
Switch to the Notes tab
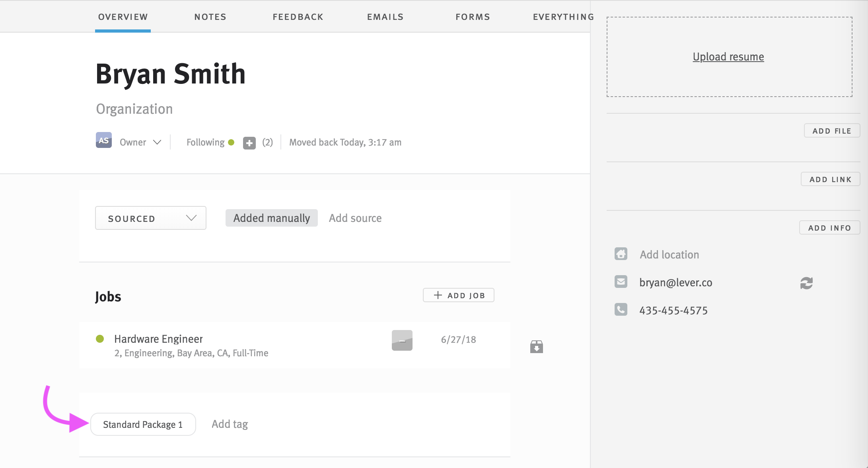(210, 17)
